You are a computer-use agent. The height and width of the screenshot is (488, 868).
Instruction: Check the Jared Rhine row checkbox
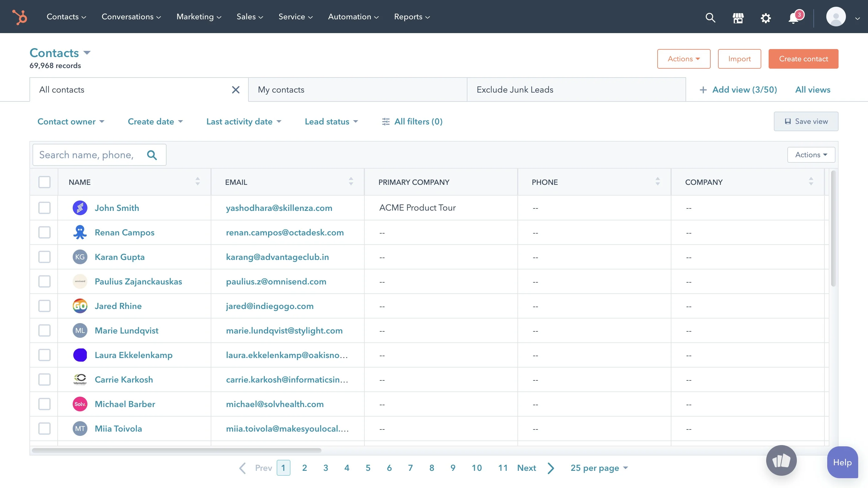click(44, 306)
